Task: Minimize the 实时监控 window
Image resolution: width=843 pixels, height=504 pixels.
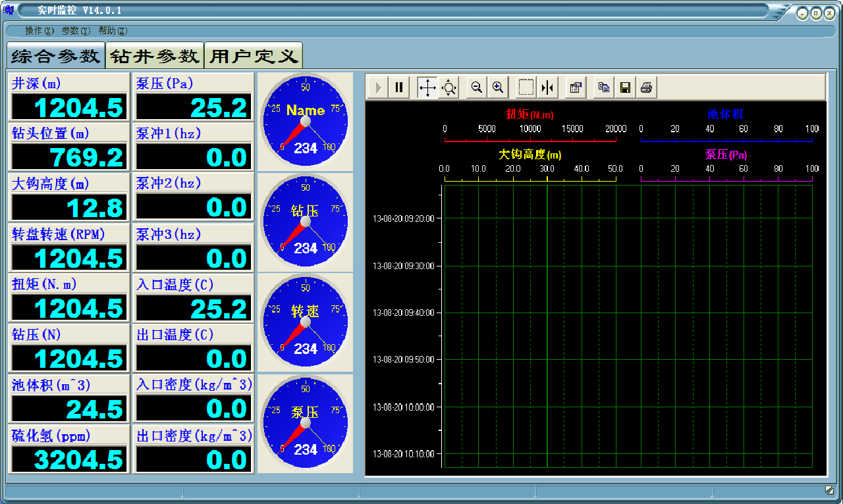Action: point(803,13)
